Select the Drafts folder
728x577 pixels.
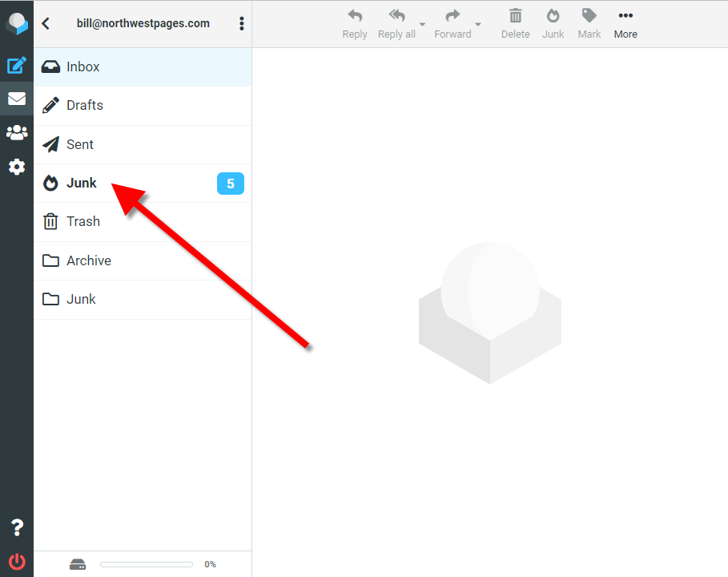pyautogui.click(x=143, y=106)
